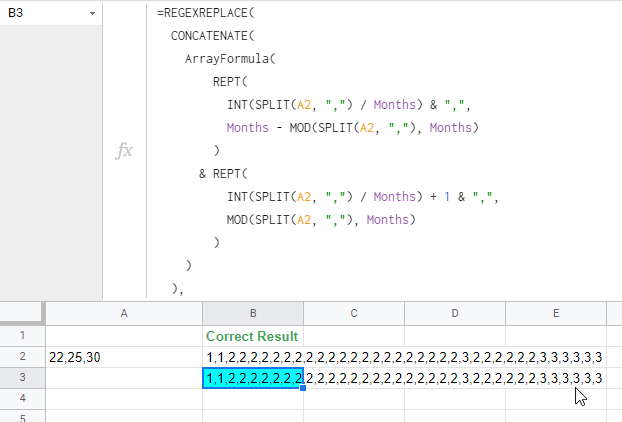Image resolution: width=622 pixels, height=422 pixels.
Task: Select column A header
Action: [124, 314]
